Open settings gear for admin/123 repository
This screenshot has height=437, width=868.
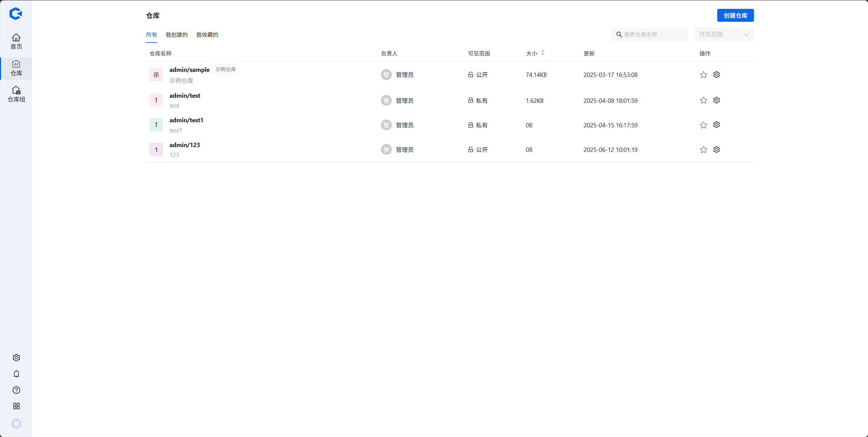click(x=717, y=150)
